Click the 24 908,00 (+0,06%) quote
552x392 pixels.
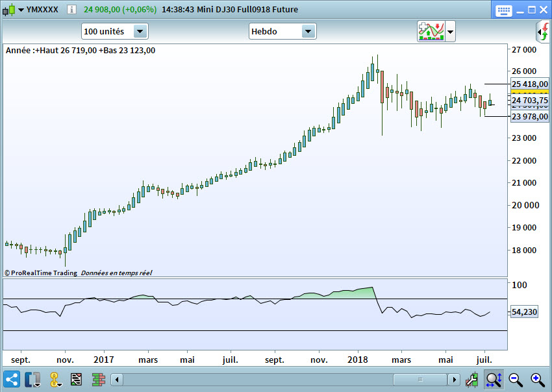[x=120, y=10]
